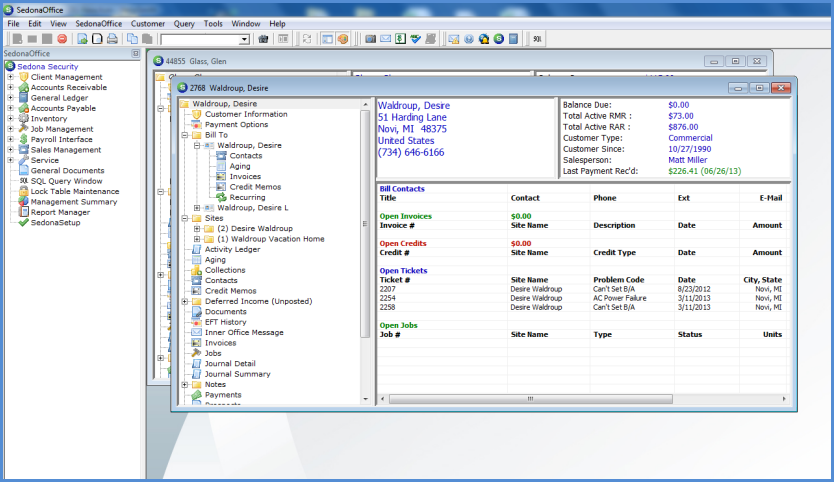
Task: Click ticket 2254 AC Power Failure row
Action: tap(581, 298)
